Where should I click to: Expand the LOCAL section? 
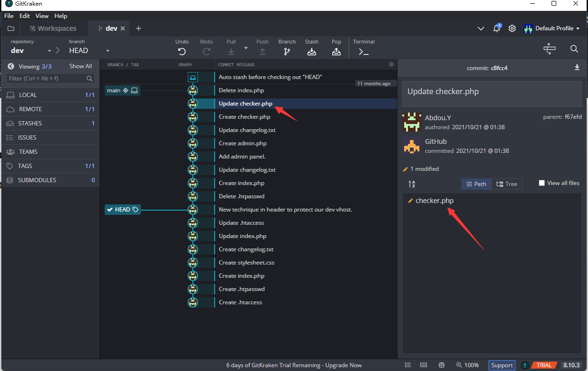tap(50, 95)
